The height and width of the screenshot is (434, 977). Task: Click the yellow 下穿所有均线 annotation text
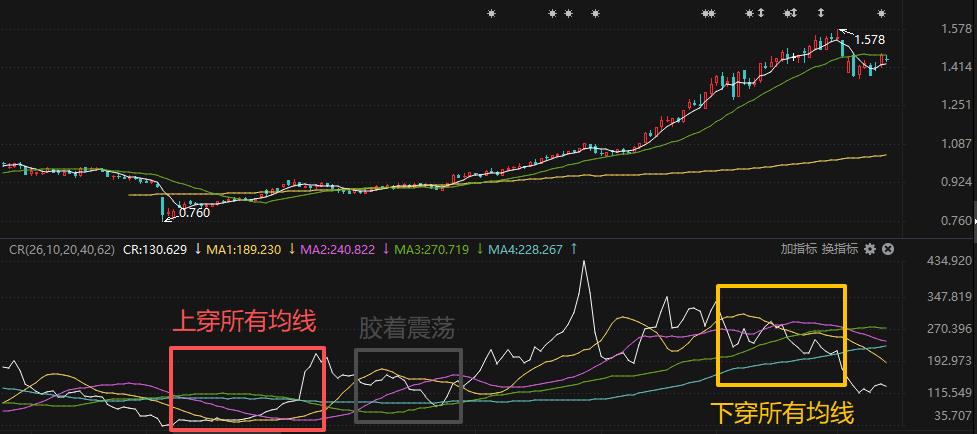click(782, 410)
